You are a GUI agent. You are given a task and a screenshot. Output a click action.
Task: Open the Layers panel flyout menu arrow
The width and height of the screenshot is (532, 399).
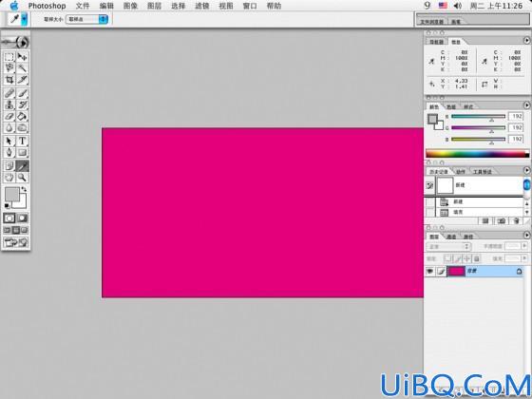pos(526,235)
